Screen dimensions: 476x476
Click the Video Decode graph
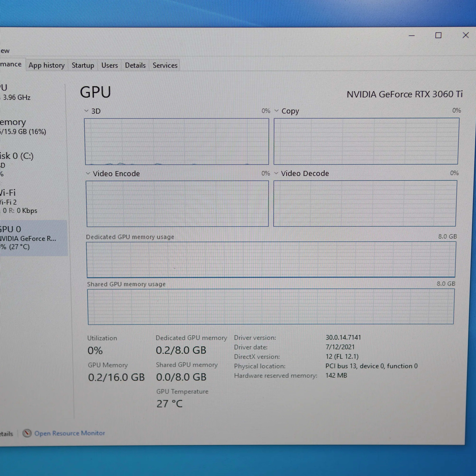click(365, 204)
